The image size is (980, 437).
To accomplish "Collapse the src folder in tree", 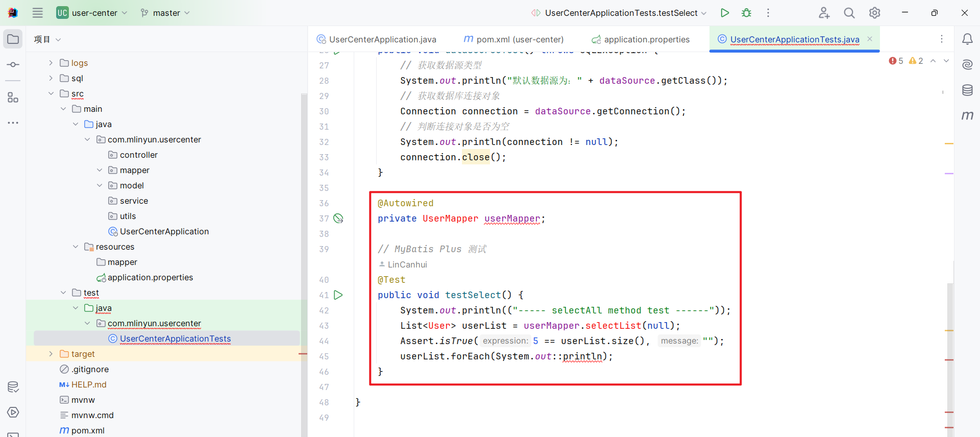I will point(51,93).
